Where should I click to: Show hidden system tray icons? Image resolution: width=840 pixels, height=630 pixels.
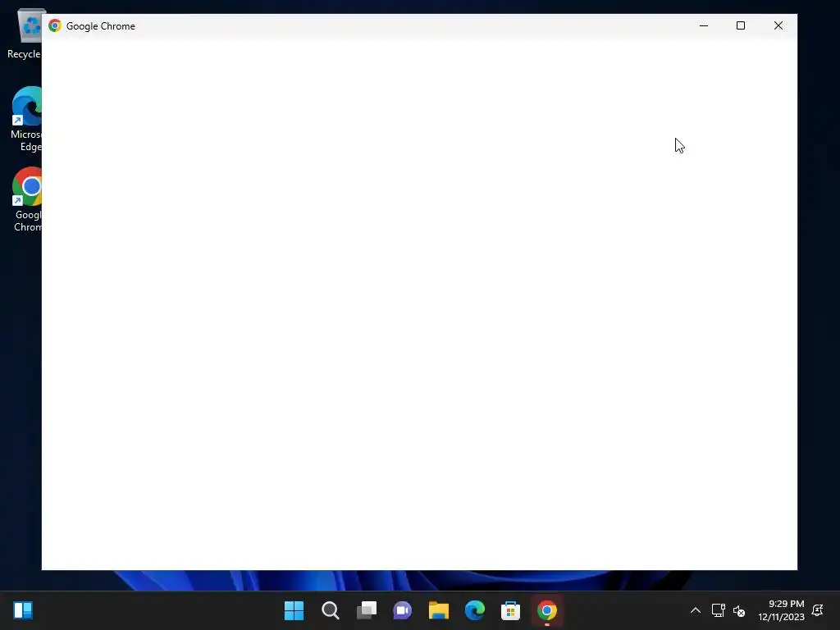click(x=696, y=610)
